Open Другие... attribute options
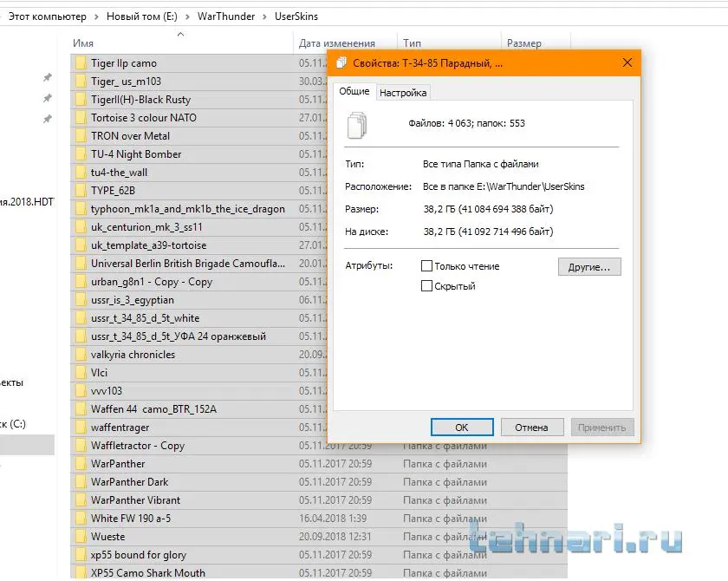Image resolution: width=728 pixels, height=581 pixels. pos(589,267)
